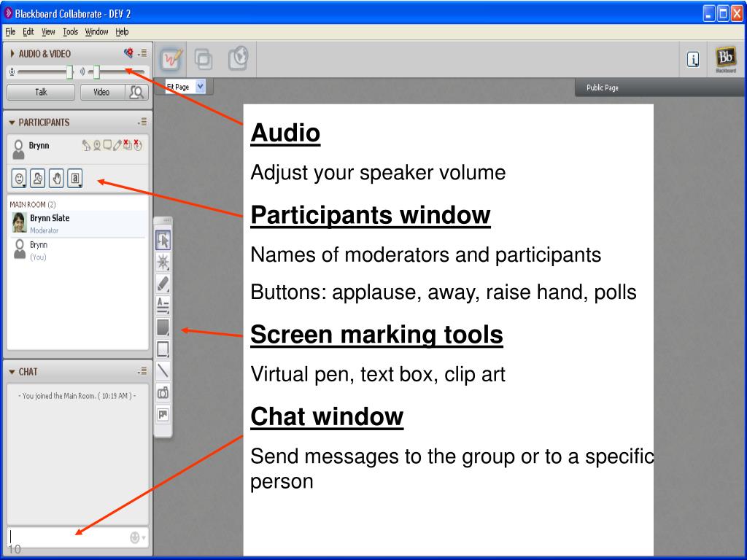Collapse the Participants panel
Image resolution: width=747 pixels, height=560 pixels.
tap(12, 122)
